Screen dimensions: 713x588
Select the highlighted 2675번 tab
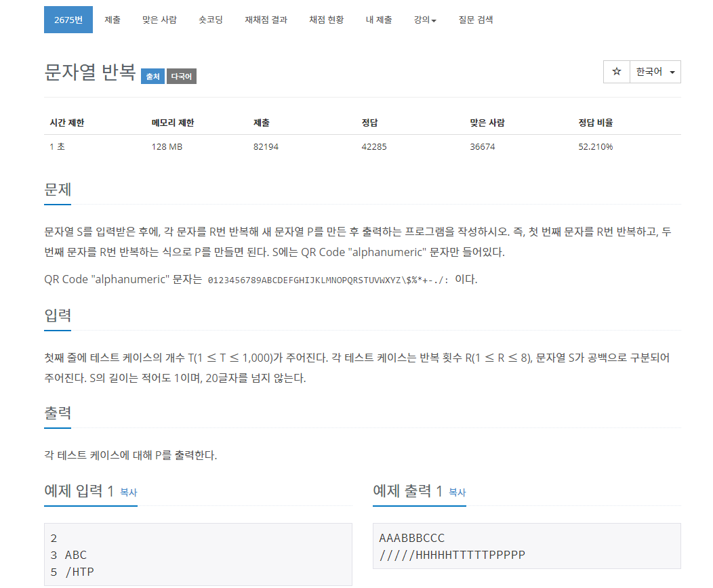[x=68, y=20]
